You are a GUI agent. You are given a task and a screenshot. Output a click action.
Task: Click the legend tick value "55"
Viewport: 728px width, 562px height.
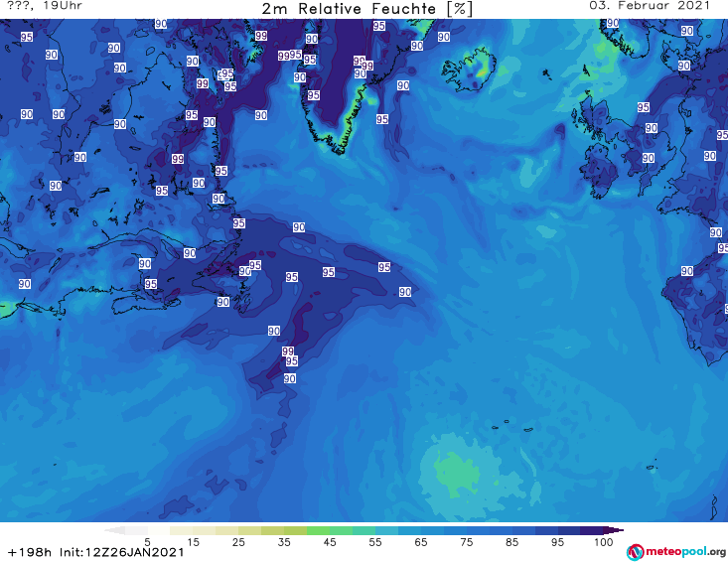(x=375, y=542)
